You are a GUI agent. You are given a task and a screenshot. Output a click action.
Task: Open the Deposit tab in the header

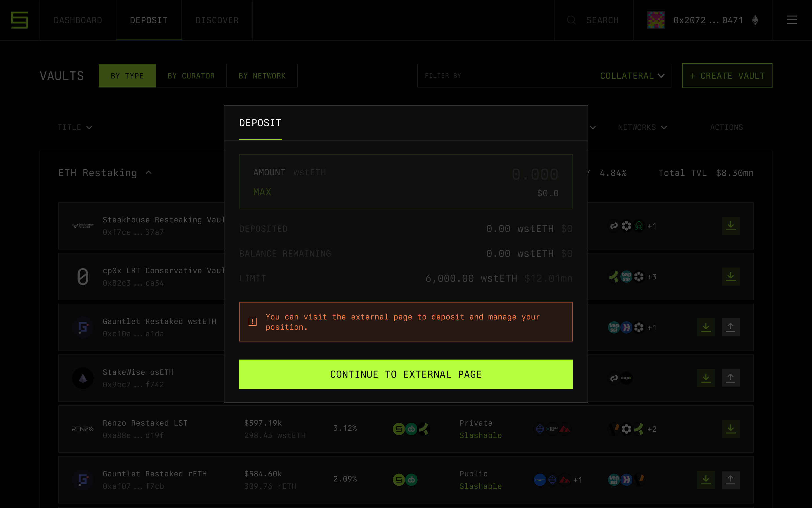point(149,20)
